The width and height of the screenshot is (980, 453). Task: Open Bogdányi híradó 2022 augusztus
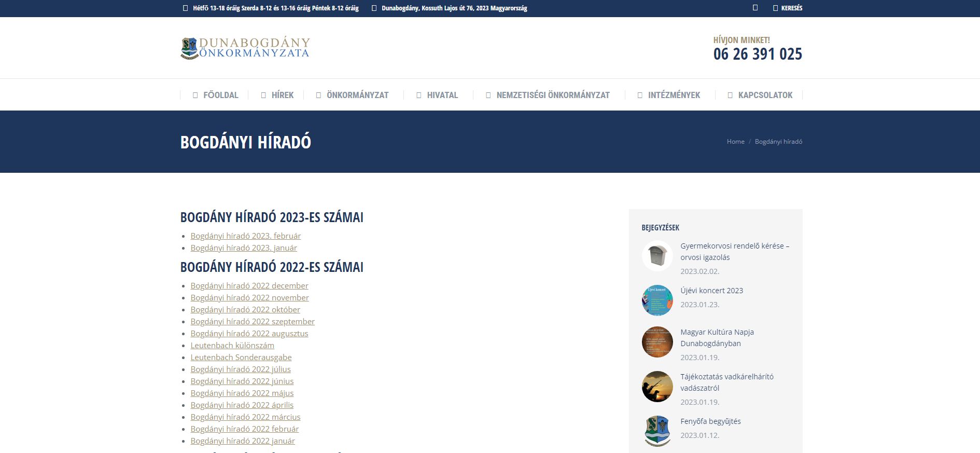click(249, 334)
